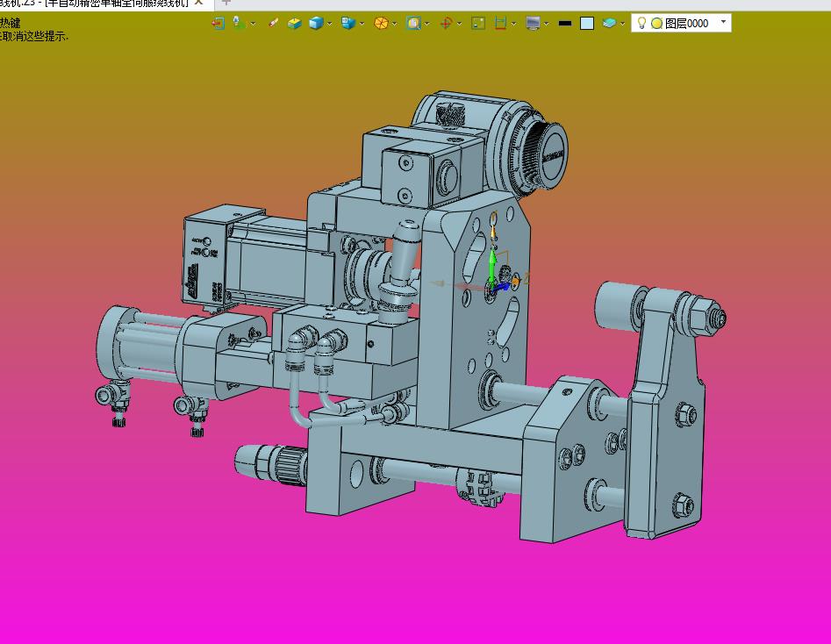This screenshot has height=644, width=831.
Task: Expand arrow beside red crosshair icon
Action: 459,24
